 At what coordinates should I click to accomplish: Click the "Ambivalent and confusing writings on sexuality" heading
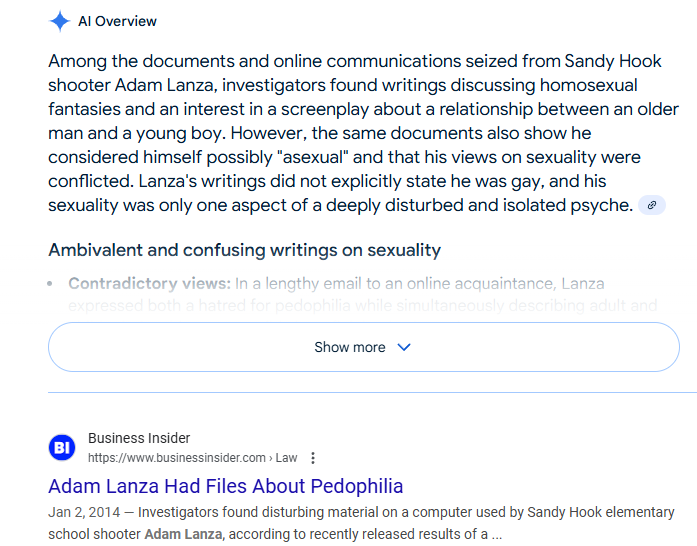244,250
